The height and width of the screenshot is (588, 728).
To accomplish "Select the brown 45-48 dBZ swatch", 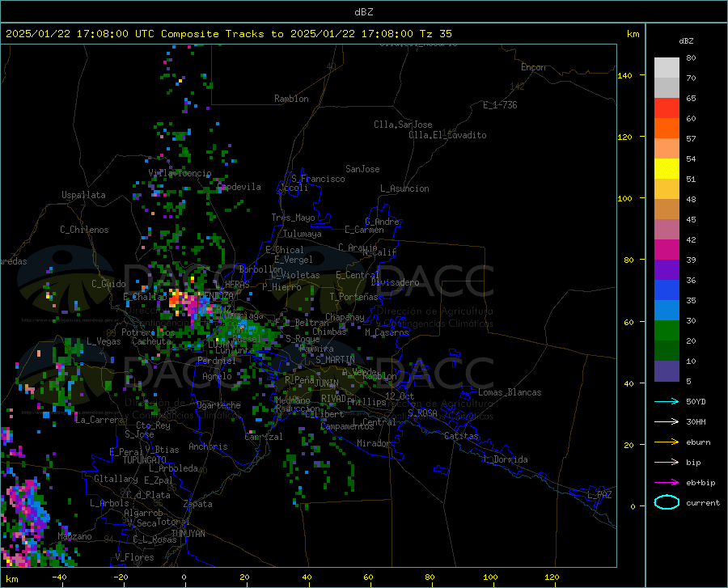I will tap(667, 209).
